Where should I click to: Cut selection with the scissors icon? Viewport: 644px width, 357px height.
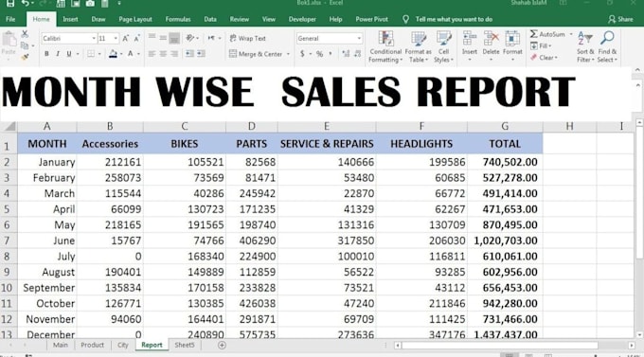25,34
